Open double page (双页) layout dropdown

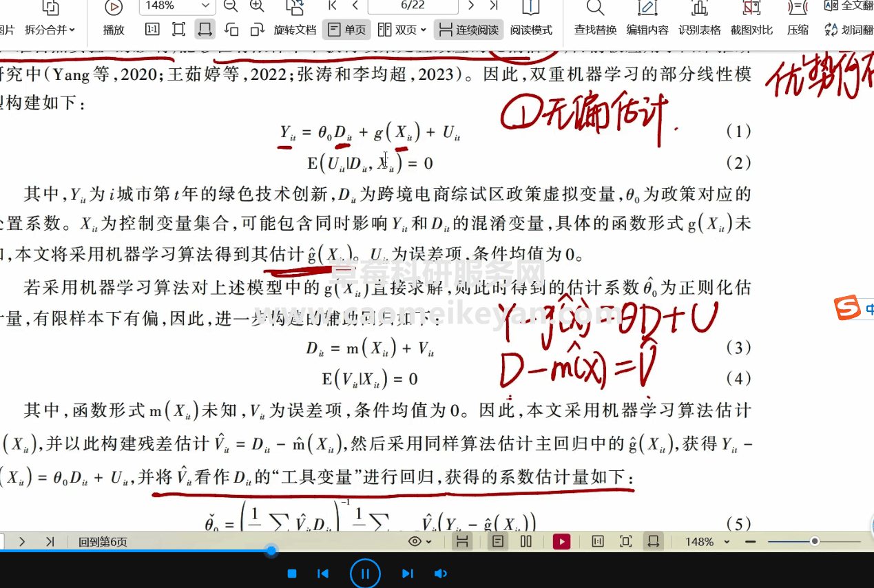pos(402,30)
